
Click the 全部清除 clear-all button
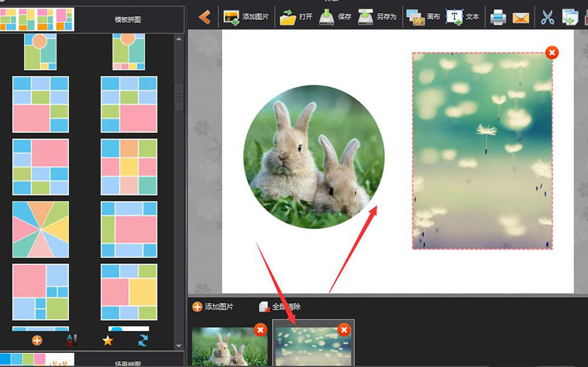click(280, 307)
